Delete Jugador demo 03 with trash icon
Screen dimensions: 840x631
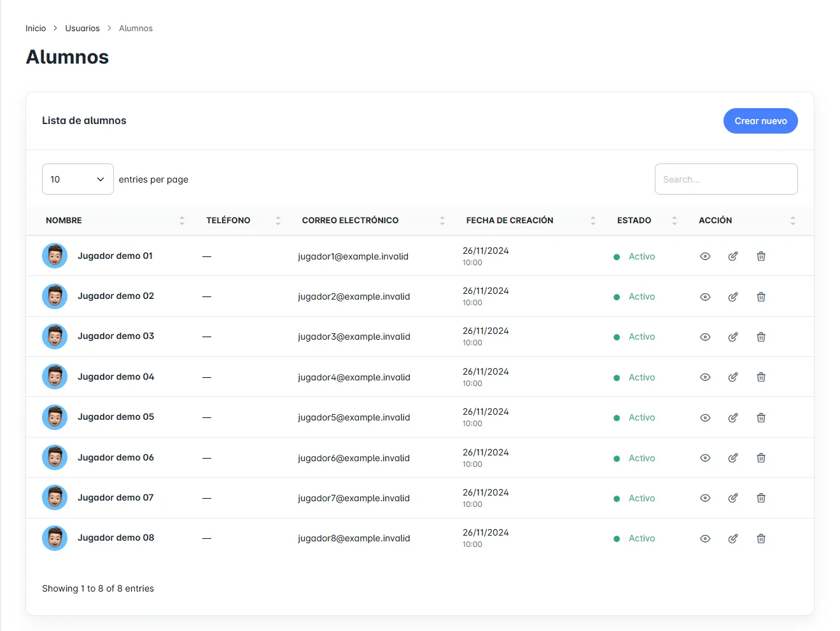pyautogui.click(x=761, y=337)
